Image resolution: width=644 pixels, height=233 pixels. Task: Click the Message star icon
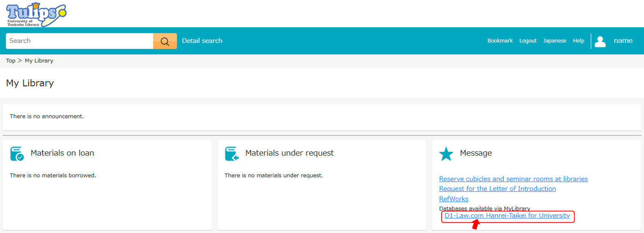(446, 154)
